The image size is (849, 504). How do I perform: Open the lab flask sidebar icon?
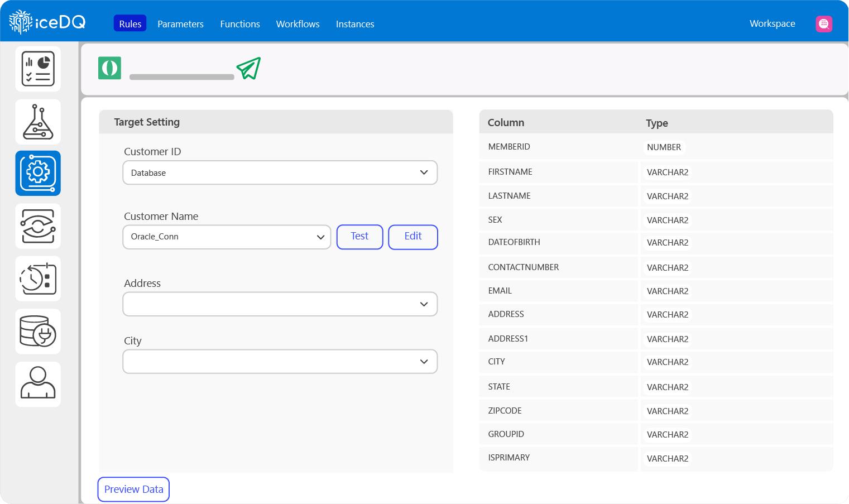[38, 122]
